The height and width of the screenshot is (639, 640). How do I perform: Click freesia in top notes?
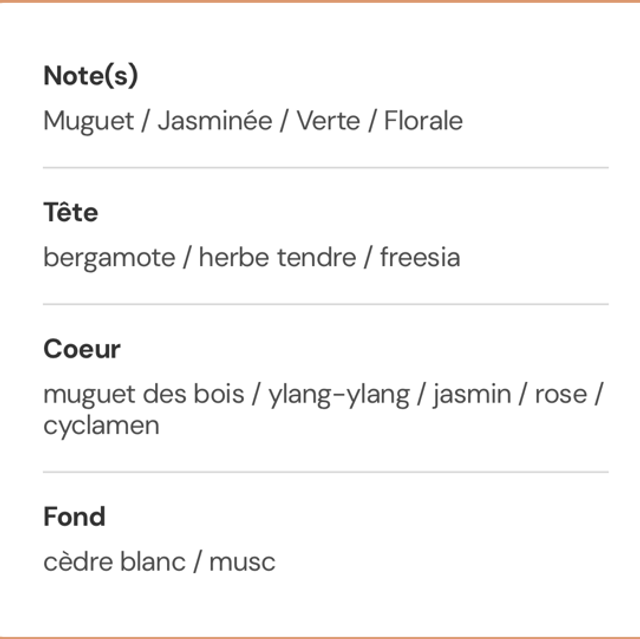click(x=420, y=258)
